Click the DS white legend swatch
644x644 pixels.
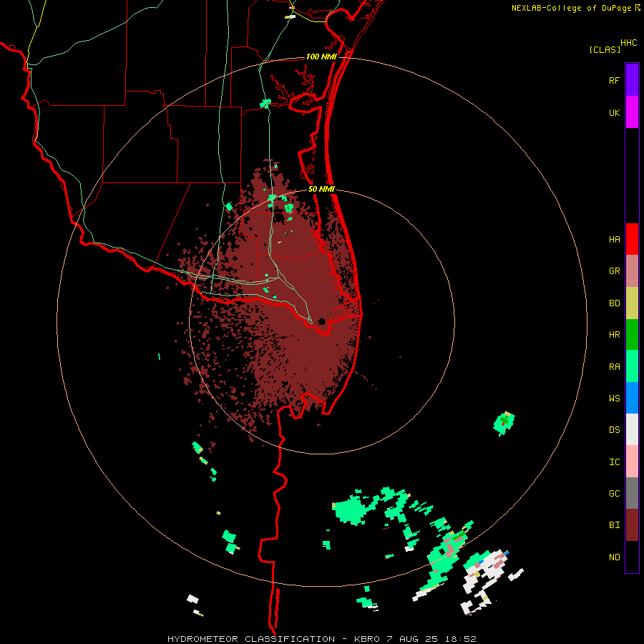pyautogui.click(x=632, y=429)
